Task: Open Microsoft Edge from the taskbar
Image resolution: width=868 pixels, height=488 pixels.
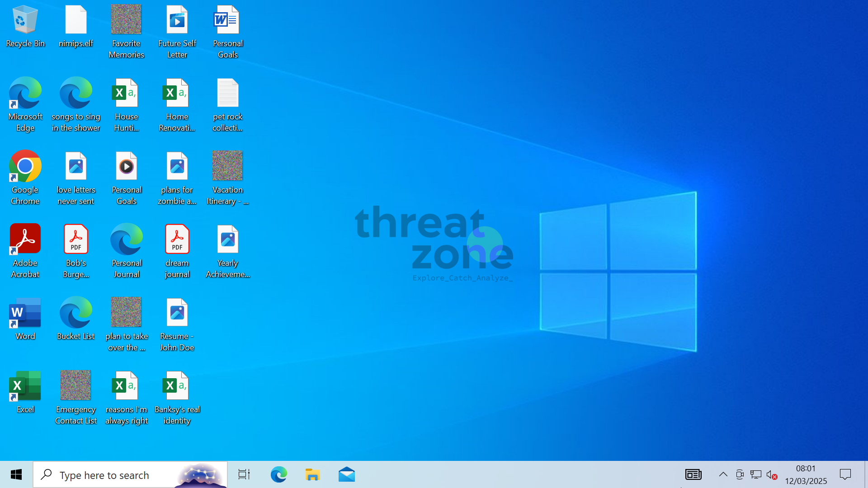Action: [278, 474]
